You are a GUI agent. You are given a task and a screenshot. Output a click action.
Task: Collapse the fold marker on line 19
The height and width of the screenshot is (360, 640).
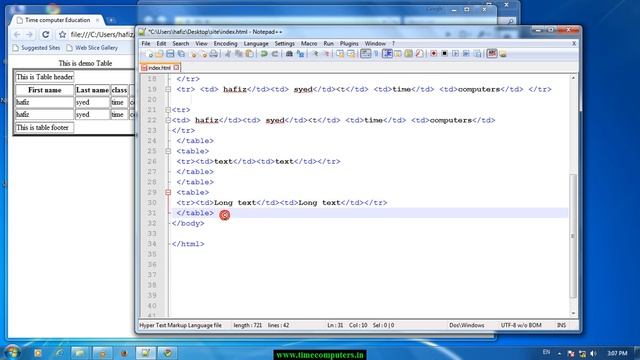[168, 89]
